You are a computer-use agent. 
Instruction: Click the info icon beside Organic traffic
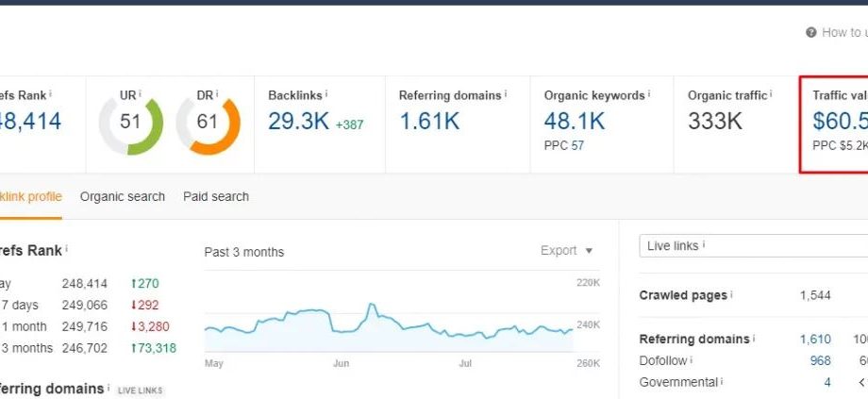coord(771,94)
